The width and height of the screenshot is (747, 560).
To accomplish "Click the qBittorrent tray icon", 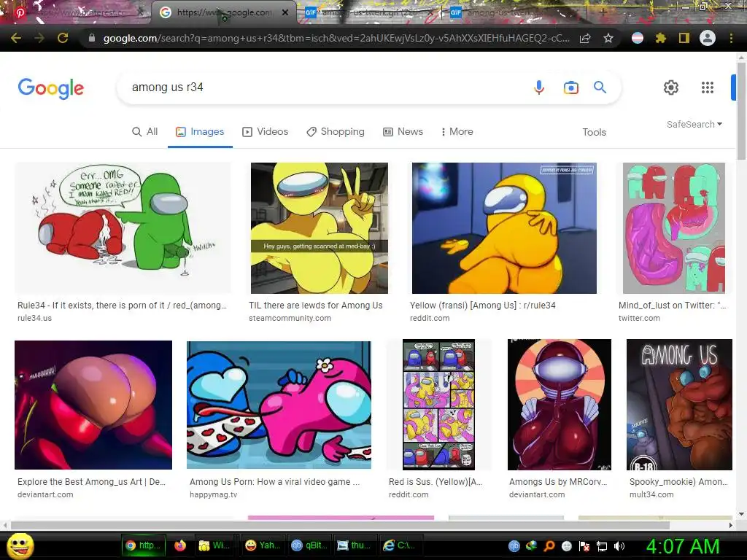I will click(514, 546).
